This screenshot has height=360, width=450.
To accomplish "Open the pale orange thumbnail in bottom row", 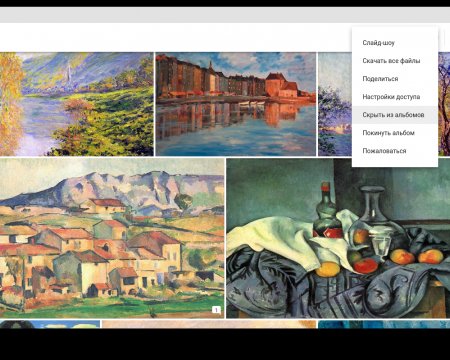I will click(209, 324).
